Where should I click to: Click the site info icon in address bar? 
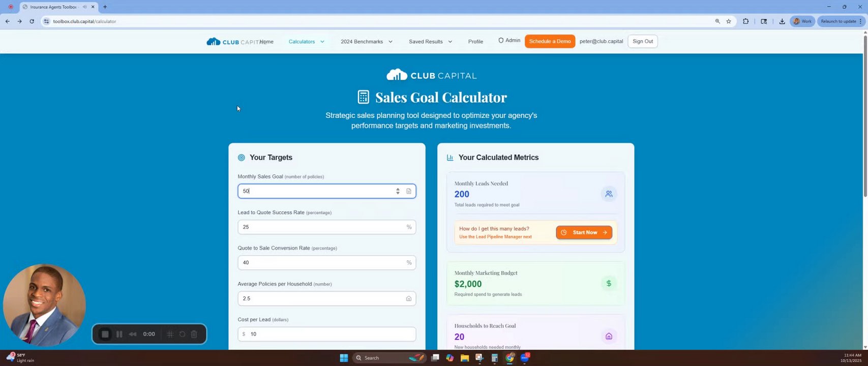[46, 21]
